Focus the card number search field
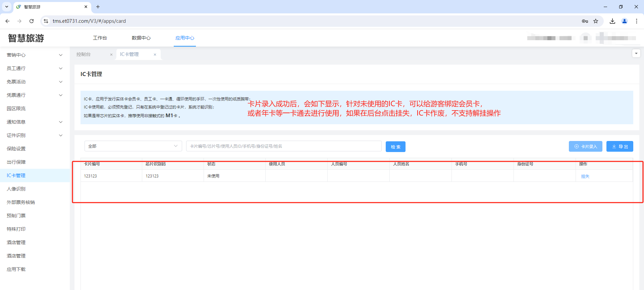This screenshot has height=290, width=644. click(283, 146)
